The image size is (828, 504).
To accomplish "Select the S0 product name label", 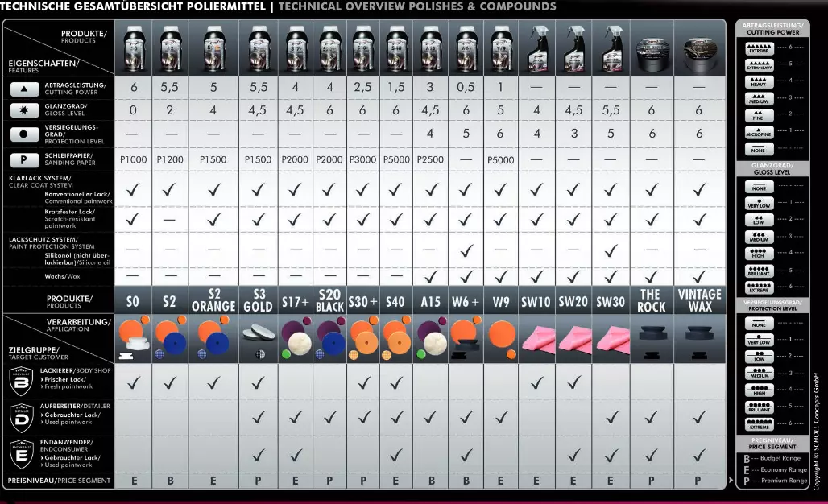I will (x=133, y=301).
